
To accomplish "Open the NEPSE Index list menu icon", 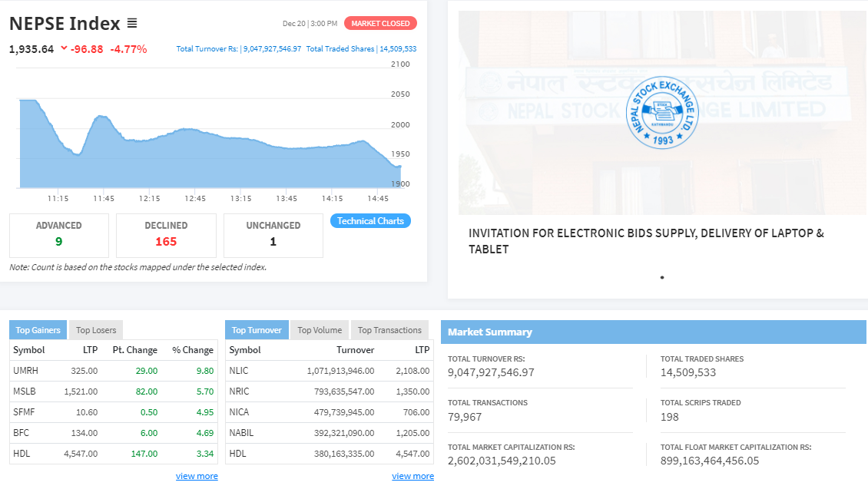I will (132, 23).
